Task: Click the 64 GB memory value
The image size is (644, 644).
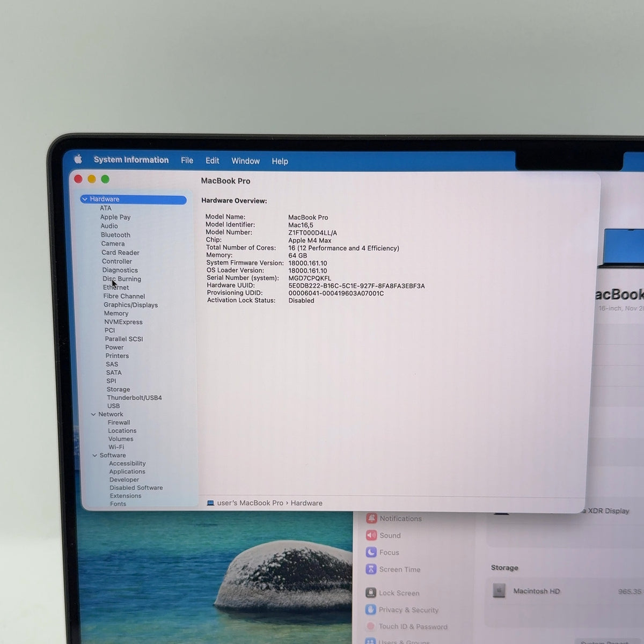Action: click(x=297, y=256)
